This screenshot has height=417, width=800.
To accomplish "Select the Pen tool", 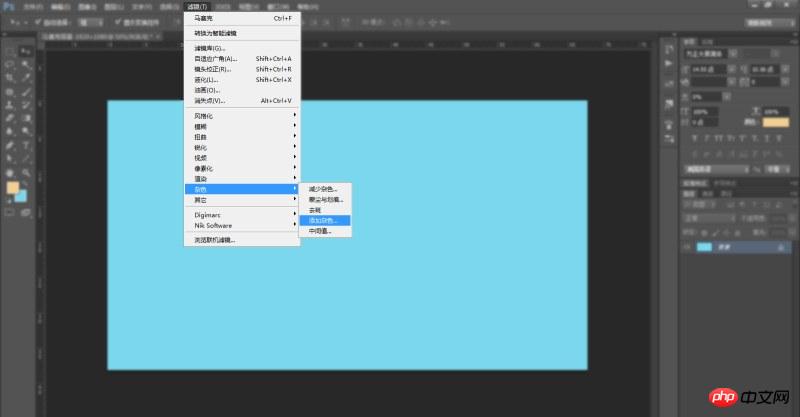I will 10,145.
